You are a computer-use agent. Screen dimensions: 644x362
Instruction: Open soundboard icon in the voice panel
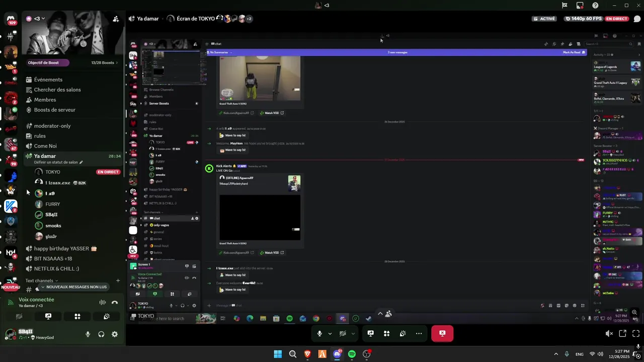(x=107, y=316)
